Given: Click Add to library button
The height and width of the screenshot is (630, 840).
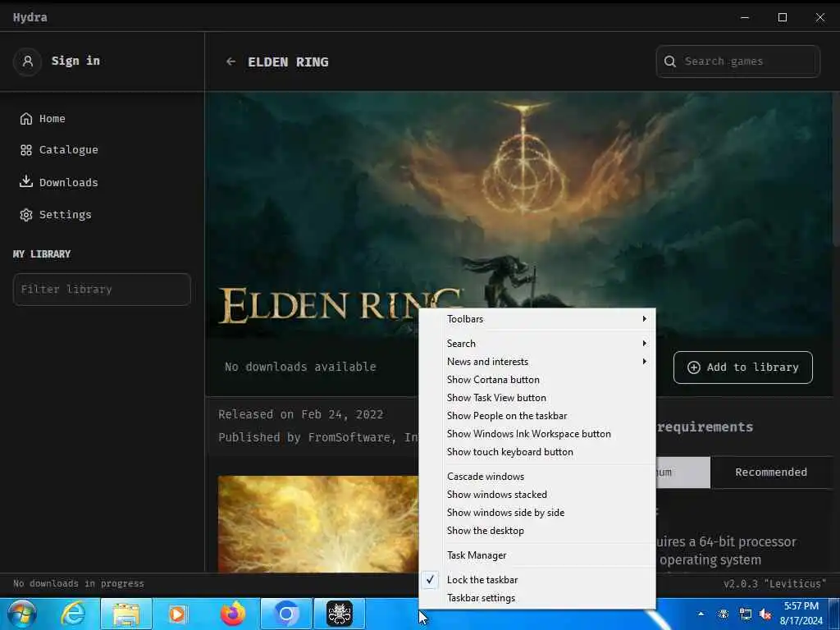Looking at the screenshot, I should click(743, 367).
